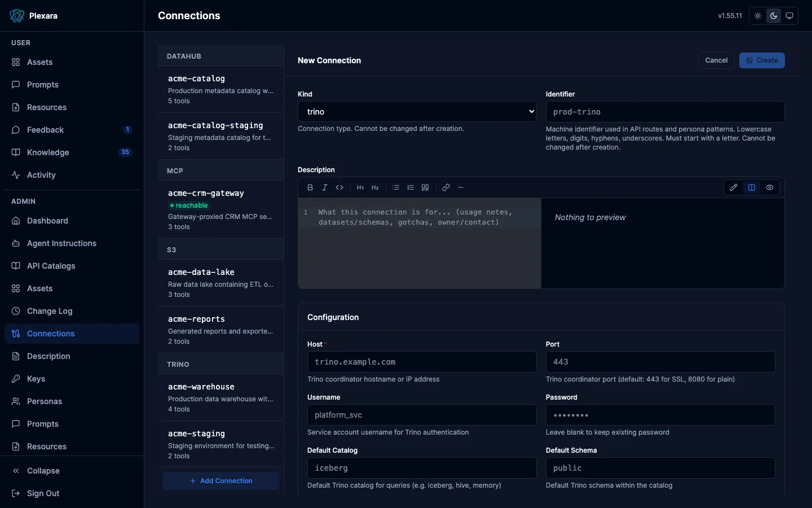Click the Host input field
This screenshot has width=812, height=508.
[x=422, y=362]
